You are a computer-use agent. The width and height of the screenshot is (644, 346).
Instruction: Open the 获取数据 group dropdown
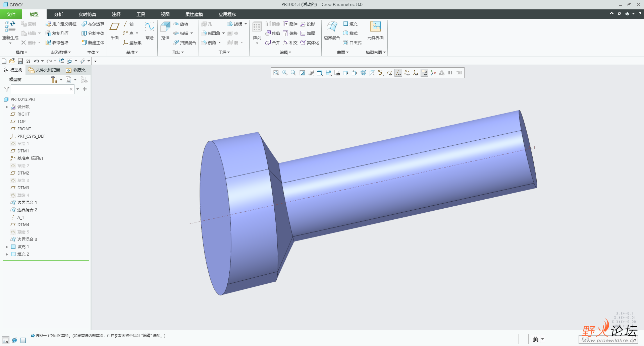[61, 53]
